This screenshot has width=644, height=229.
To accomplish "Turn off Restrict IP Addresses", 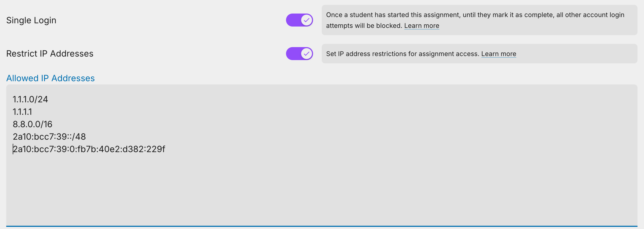I will (x=299, y=53).
